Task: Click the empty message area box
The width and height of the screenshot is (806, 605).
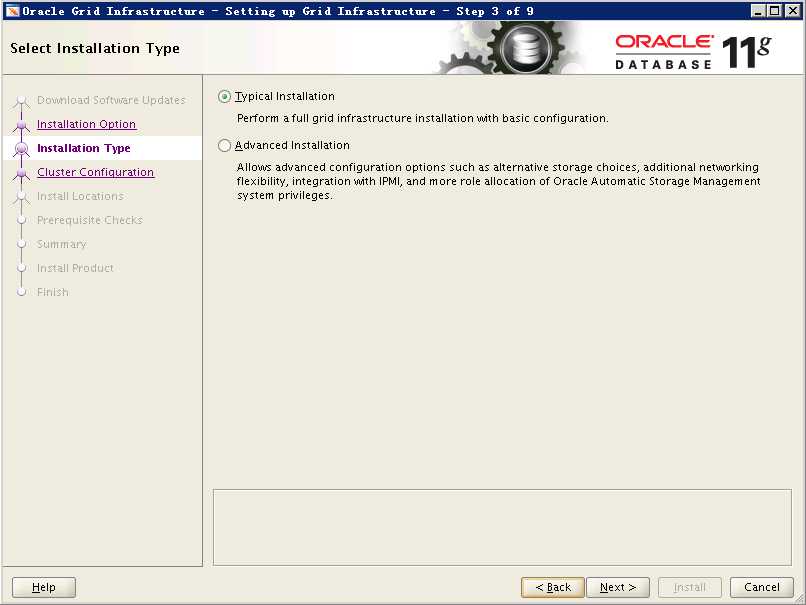Action: (x=502, y=527)
